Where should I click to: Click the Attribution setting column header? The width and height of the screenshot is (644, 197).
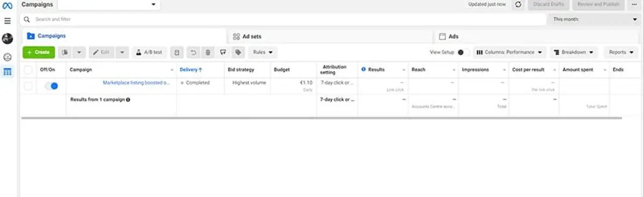click(334, 70)
